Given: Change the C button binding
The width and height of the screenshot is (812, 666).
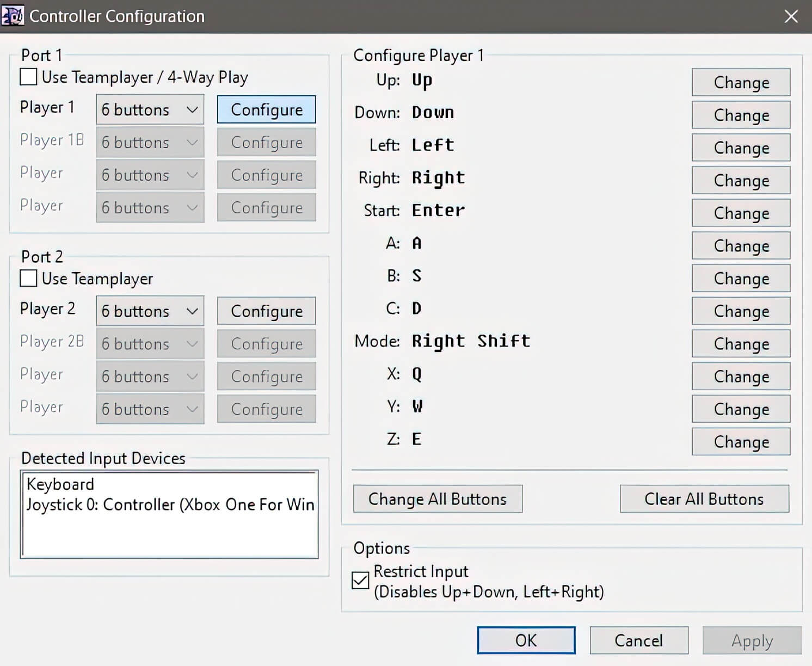Looking at the screenshot, I should tap(741, 311).
